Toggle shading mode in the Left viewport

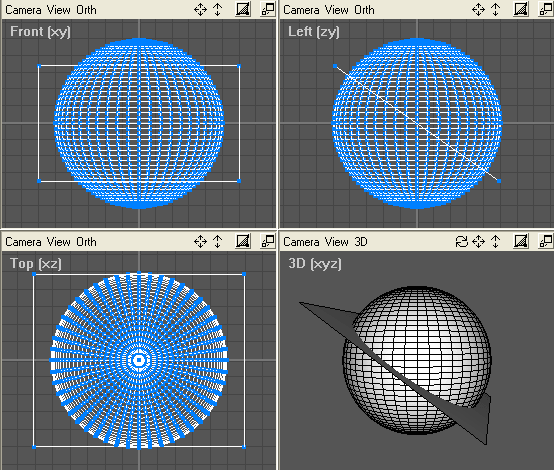[521, 9]
